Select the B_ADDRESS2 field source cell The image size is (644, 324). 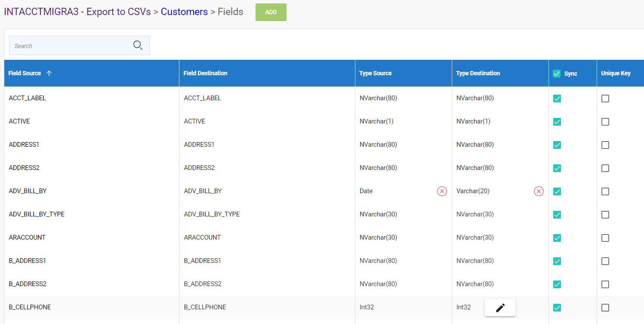click(28, 284)
